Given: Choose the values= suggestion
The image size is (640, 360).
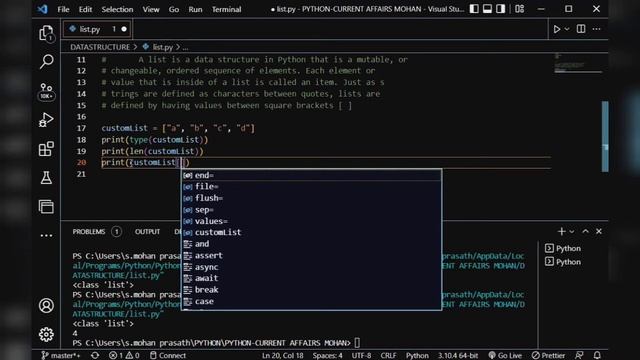Looking at the screenshot, I should point(311,221).
